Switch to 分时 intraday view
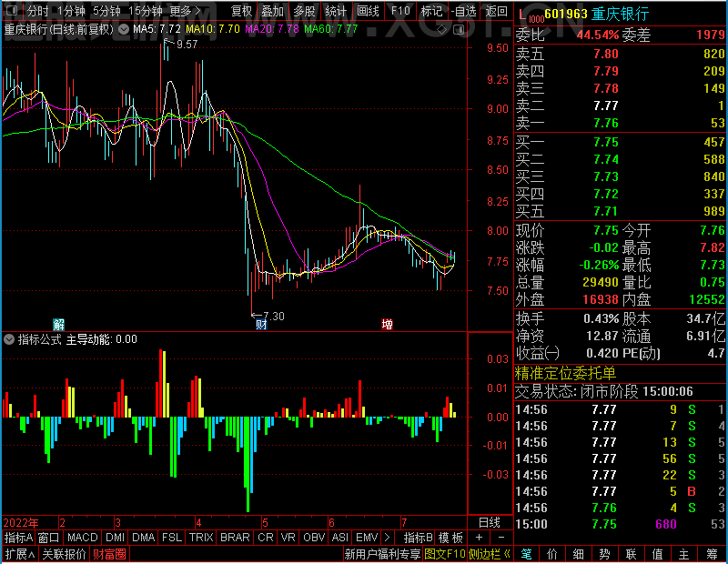This screenshot has height=564, width=728. (x=37, y=11)
